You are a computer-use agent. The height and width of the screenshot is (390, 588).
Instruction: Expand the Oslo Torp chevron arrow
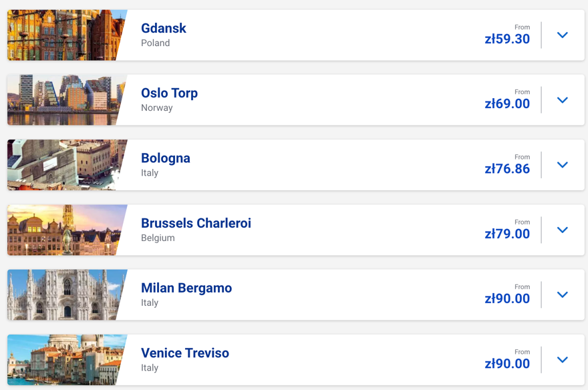562,100
